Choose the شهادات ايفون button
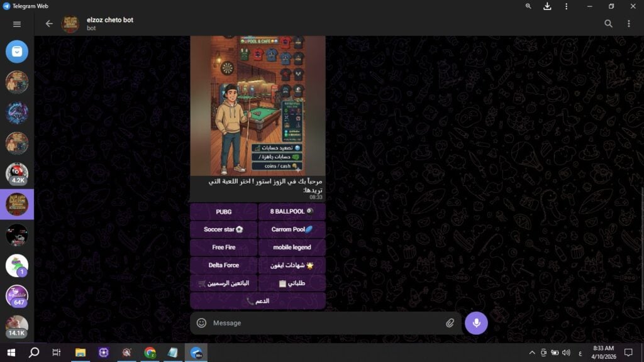Viewport: 644px width, 362px height. coord(292,265)
